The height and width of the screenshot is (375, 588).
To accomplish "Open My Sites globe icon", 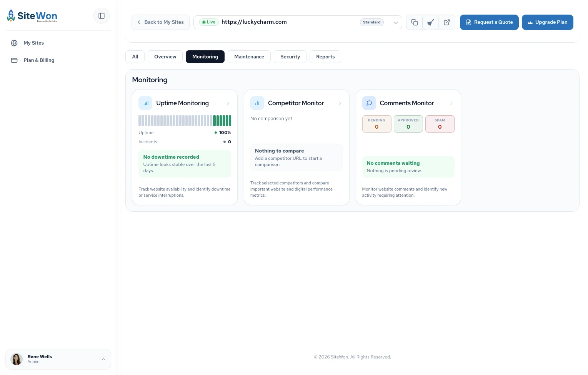I will 14,43.
